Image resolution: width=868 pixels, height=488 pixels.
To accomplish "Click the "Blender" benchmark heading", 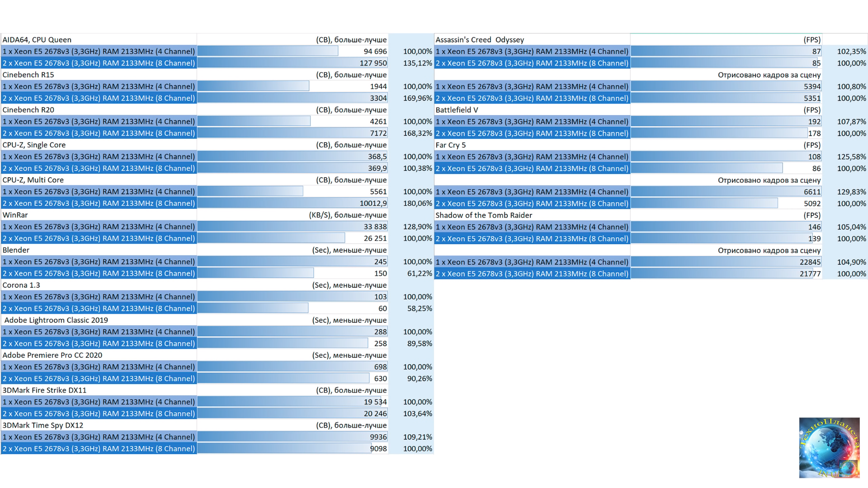I will 16,250.
